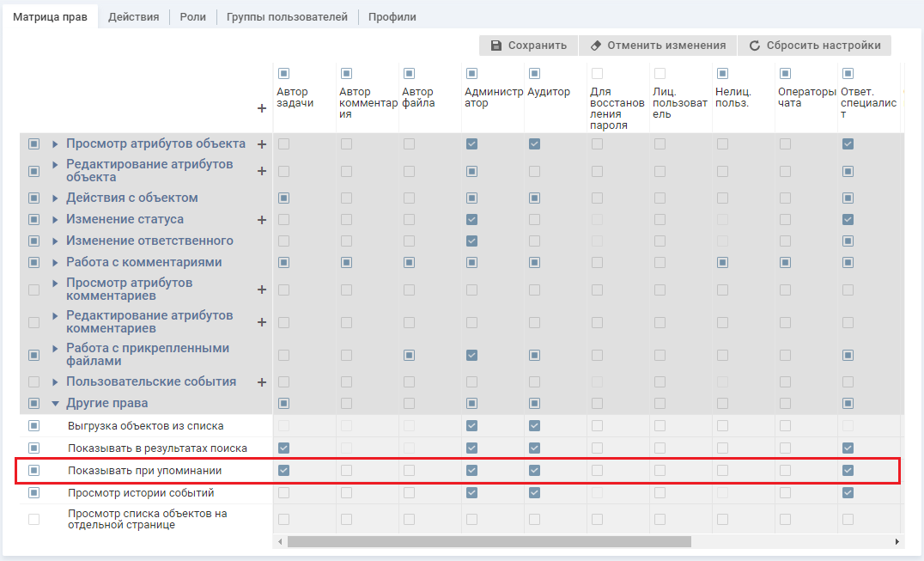The height and width of the screenshot is (561, 924).
Task: Click the Отменить изменения button
Action: [657, 46]
